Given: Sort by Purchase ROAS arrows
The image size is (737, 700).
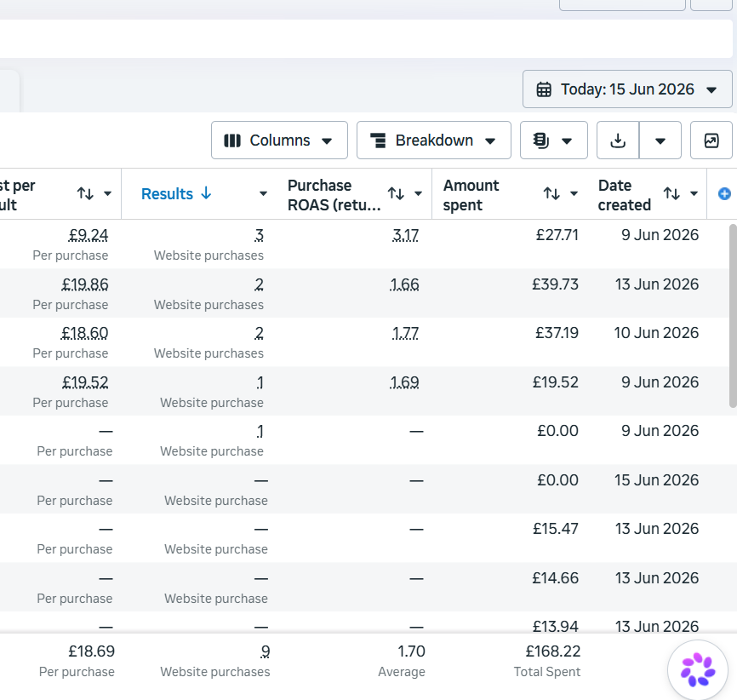Looking at the screenshot, I should pos(396,193).
